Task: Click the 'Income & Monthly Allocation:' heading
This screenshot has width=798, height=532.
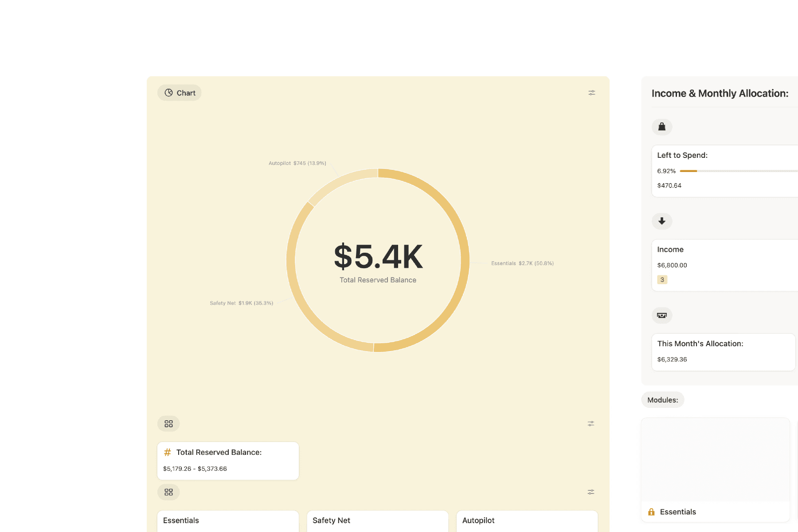Action: coord(720,94)
